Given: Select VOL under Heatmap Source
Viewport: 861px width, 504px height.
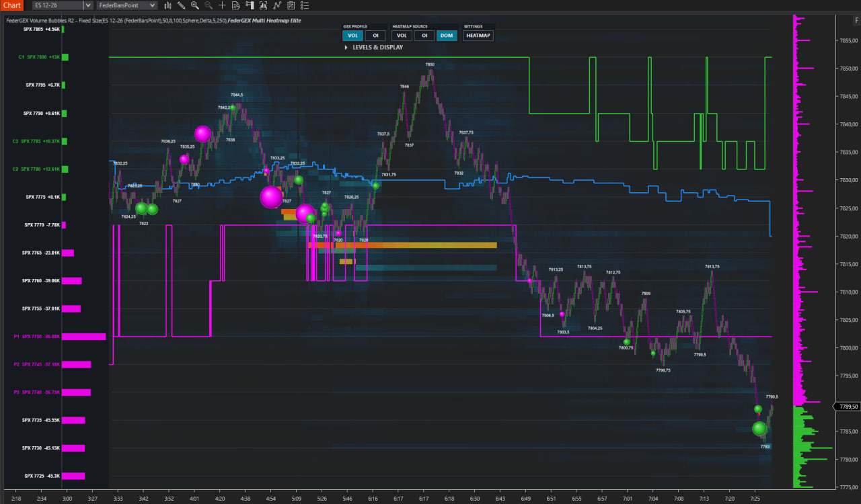Looking at the screenshot, I should [402, 36].
